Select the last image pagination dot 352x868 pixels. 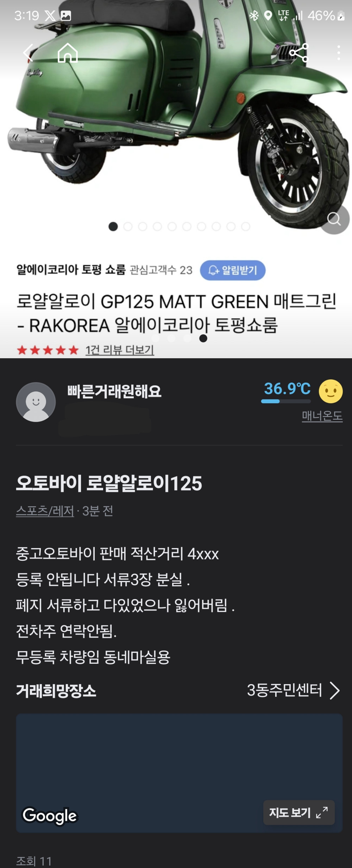pos(246,227)
